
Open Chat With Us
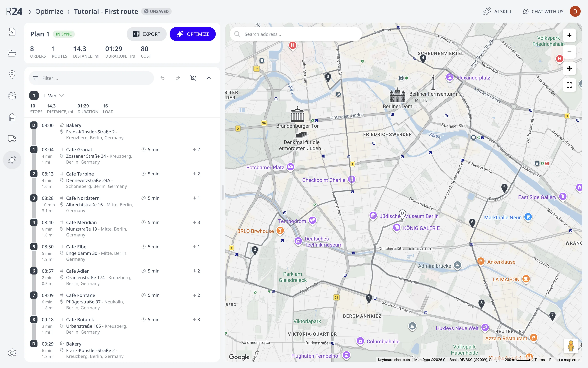click(543, 11)
